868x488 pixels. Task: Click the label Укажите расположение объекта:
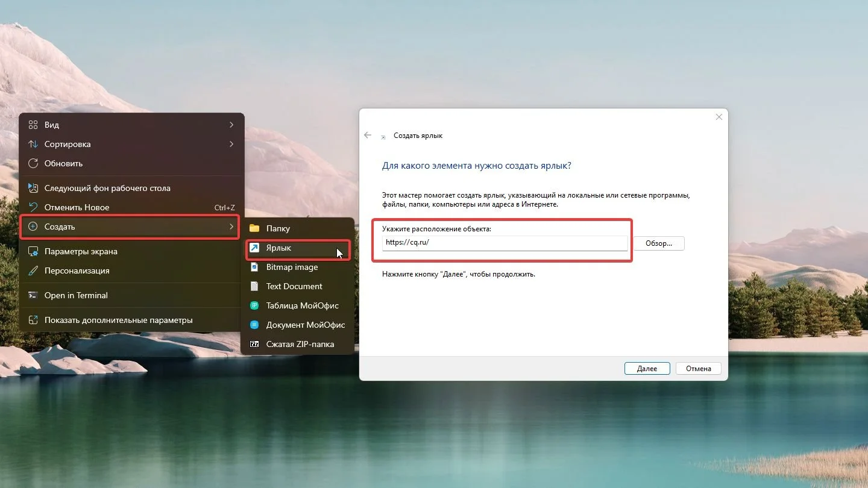tap(437, 229)
